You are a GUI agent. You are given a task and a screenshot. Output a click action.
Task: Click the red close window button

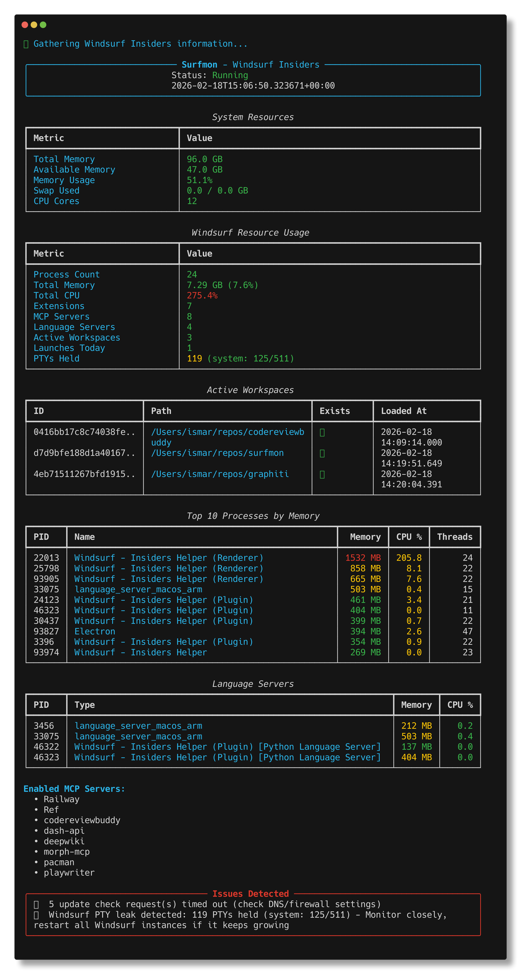pos(25,25)
